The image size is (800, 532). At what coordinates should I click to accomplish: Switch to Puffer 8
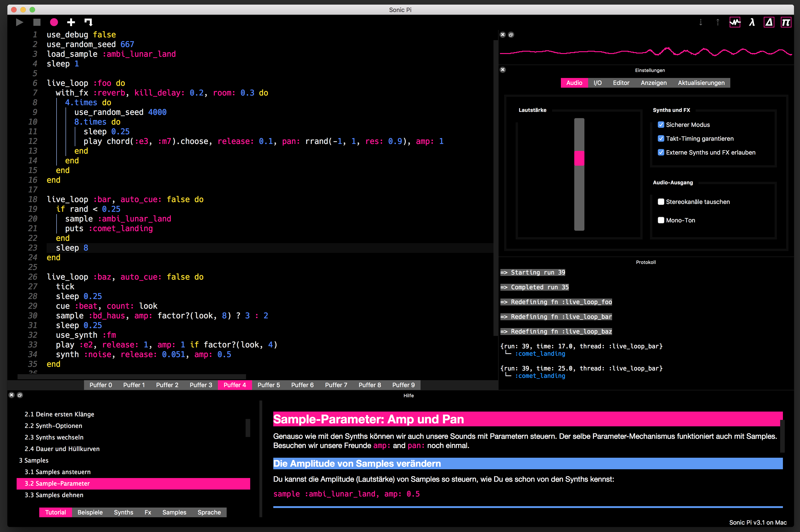(370, 385)
